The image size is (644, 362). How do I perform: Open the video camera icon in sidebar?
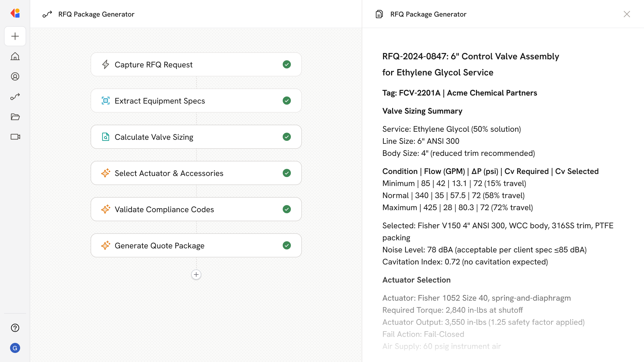(15, 137)
